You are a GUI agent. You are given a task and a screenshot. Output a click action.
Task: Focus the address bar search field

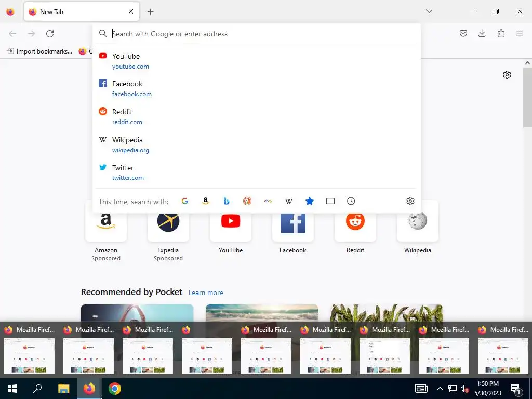256,34
